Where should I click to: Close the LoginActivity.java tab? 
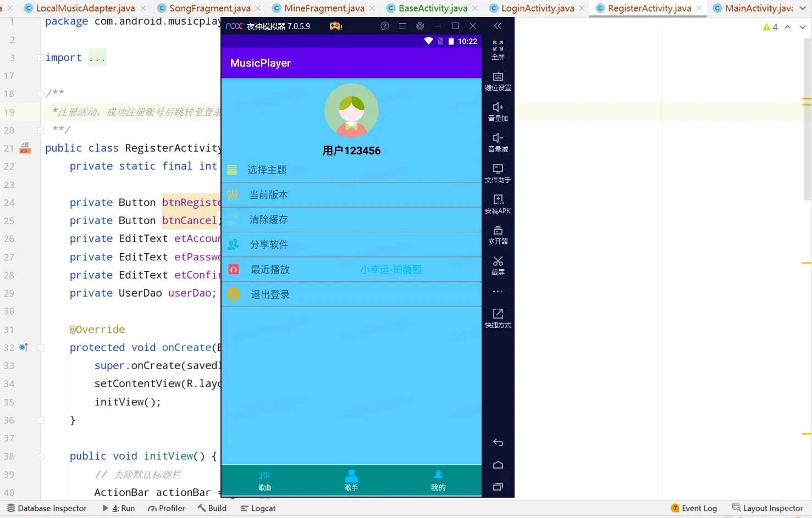[582, 8]
